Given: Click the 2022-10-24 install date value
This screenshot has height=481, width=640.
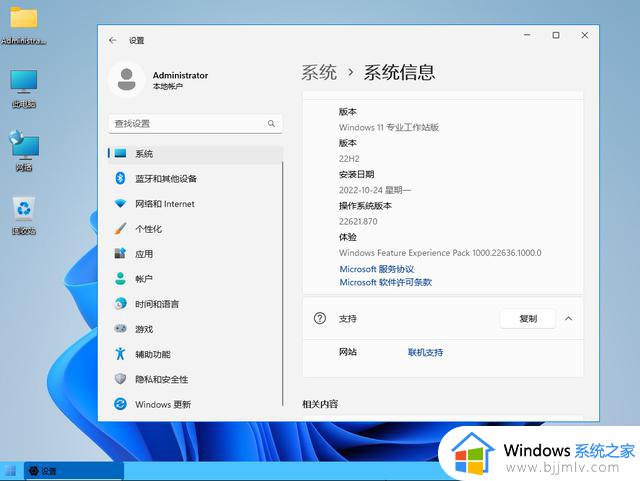Looking at the screenshot, I should [x=375, y=190].
